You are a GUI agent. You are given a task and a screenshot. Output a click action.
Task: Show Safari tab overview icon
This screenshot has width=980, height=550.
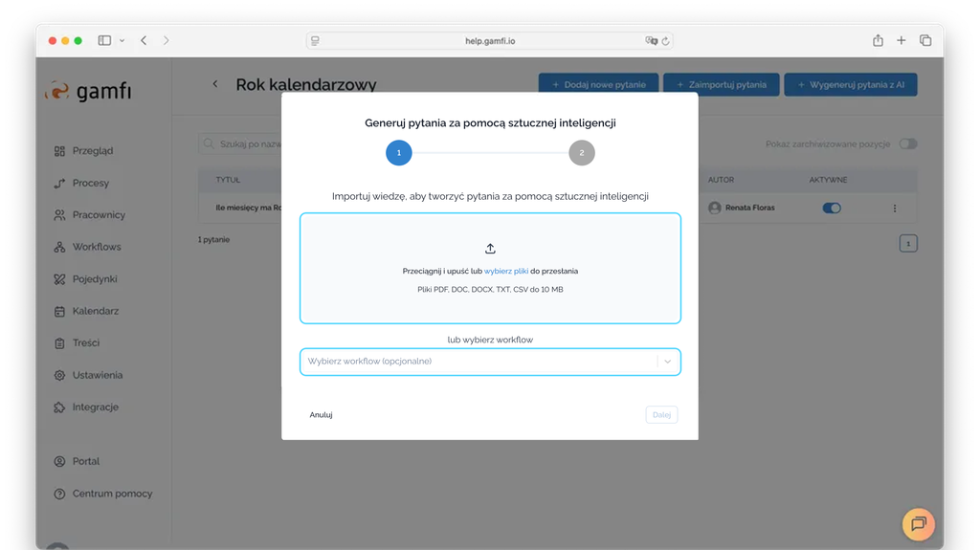pos(925,40)
